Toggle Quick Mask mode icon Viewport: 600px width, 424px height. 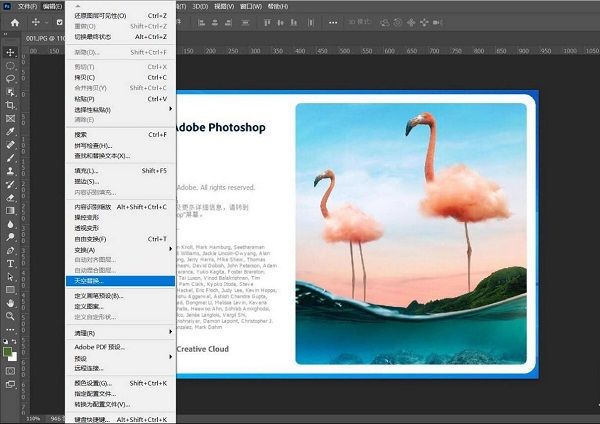coord(11,371)
